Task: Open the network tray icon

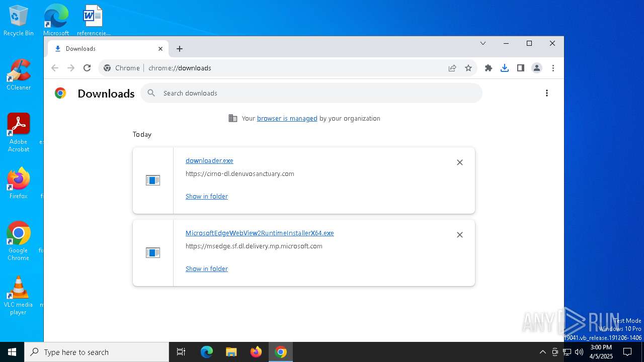Action: (567, 352)
